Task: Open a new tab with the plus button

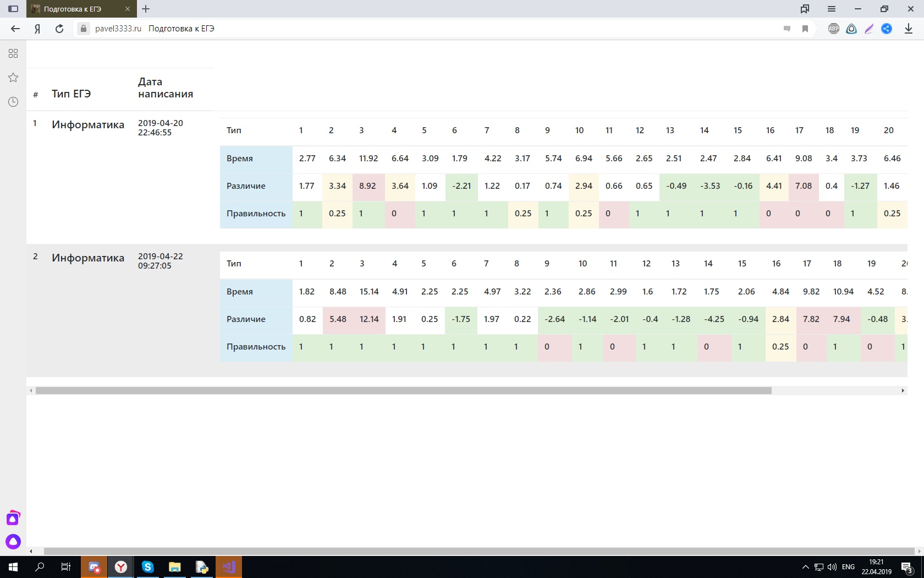Action: [146, 9]
